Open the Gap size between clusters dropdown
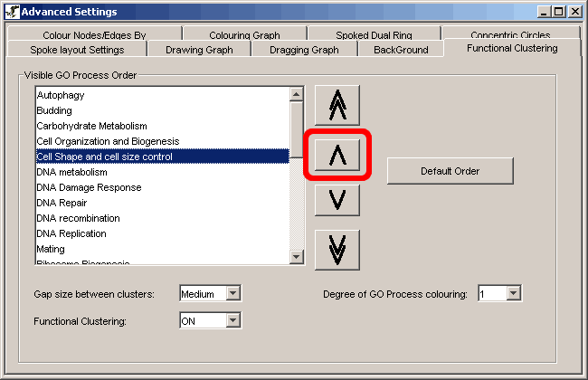Image resolution: width=588 pixels, height=380 pixels. 232,293
